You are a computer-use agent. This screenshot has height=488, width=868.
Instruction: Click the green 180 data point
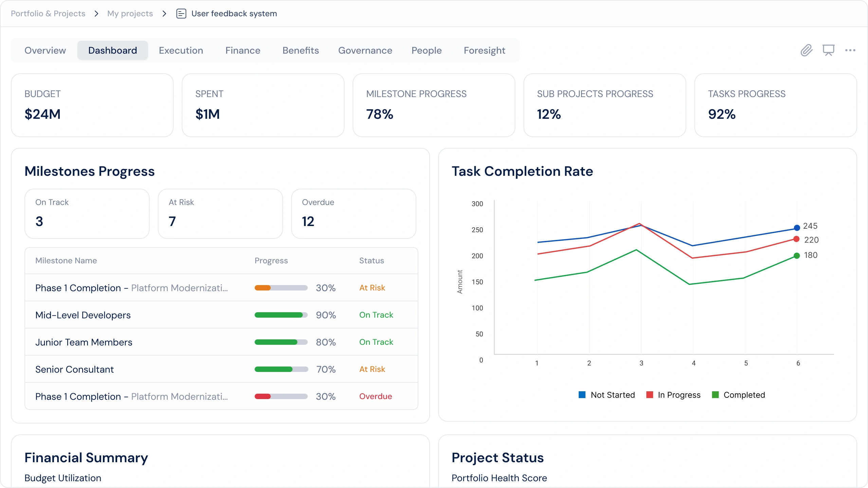797,256
